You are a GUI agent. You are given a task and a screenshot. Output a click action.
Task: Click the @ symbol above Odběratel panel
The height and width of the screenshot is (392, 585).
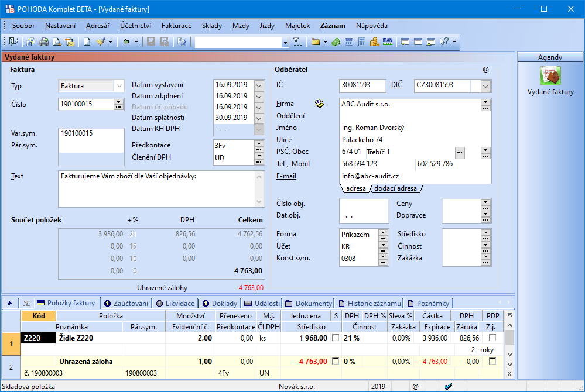coord(485,70)
